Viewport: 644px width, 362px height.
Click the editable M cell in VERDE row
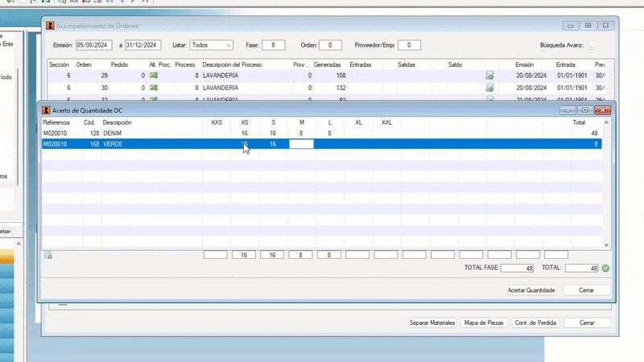click(301, 144)
